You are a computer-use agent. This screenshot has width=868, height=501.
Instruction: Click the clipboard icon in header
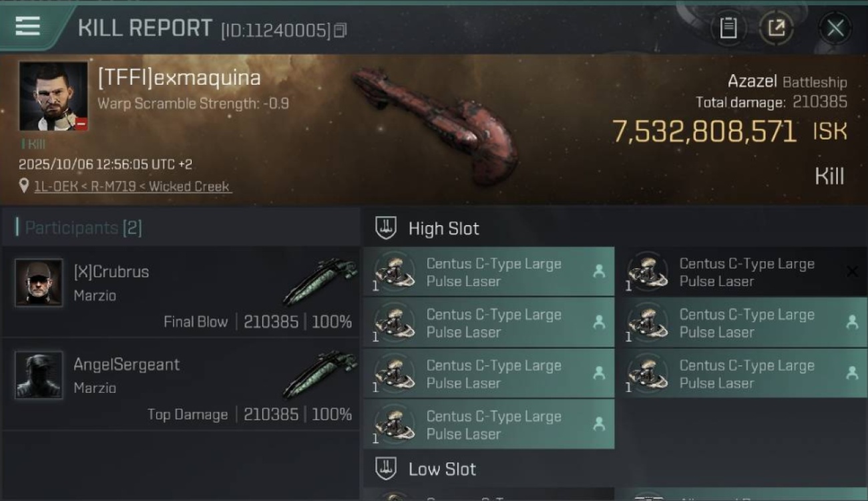728,28
